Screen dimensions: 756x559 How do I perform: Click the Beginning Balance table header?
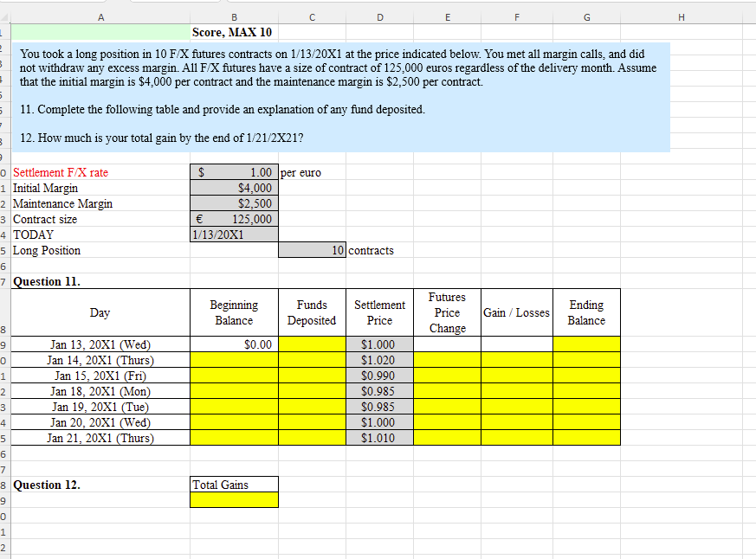point(235,312)
